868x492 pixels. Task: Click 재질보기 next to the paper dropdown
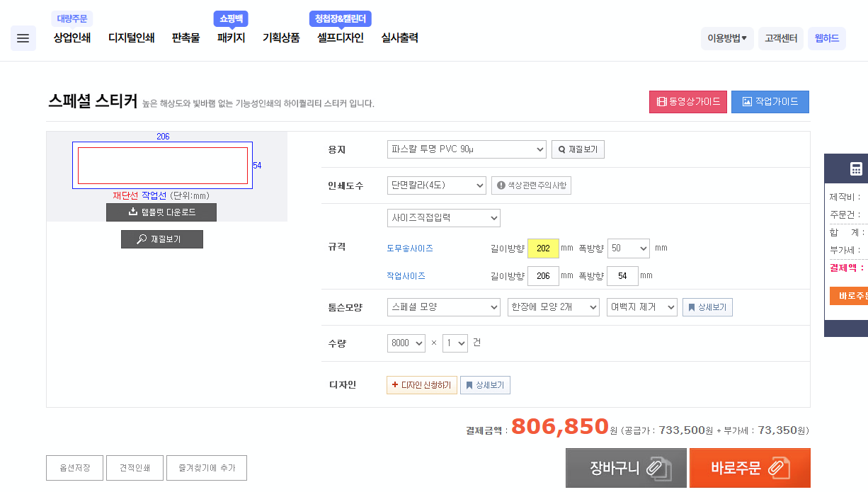click(578, 149)
